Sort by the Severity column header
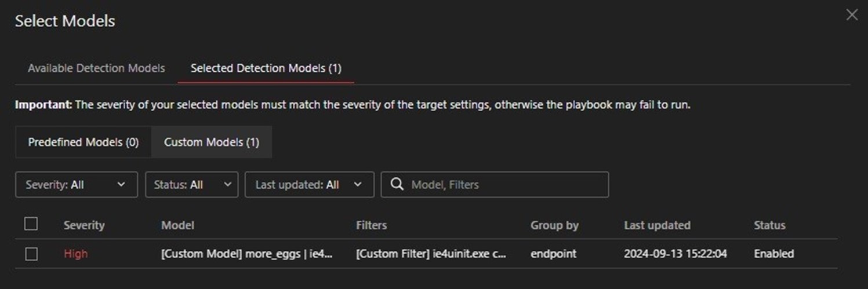Screen dimensions: 868x289 point(84,225)
